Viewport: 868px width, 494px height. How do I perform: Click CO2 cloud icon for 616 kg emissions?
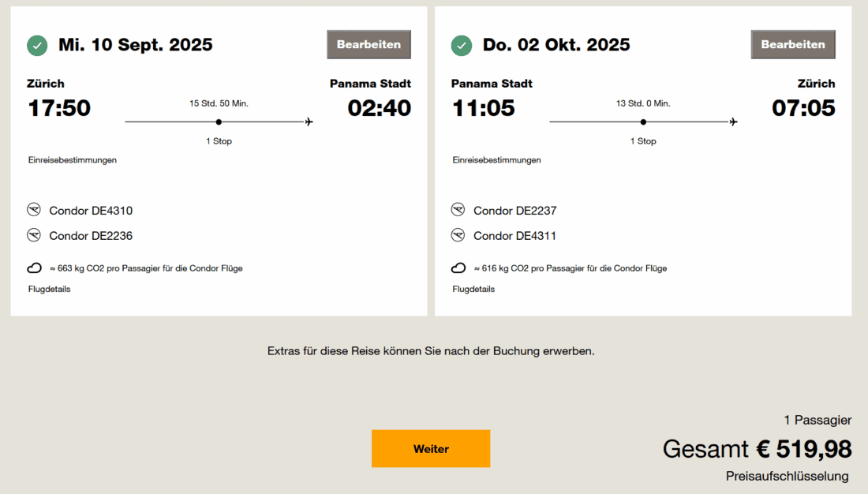(458, 268)
